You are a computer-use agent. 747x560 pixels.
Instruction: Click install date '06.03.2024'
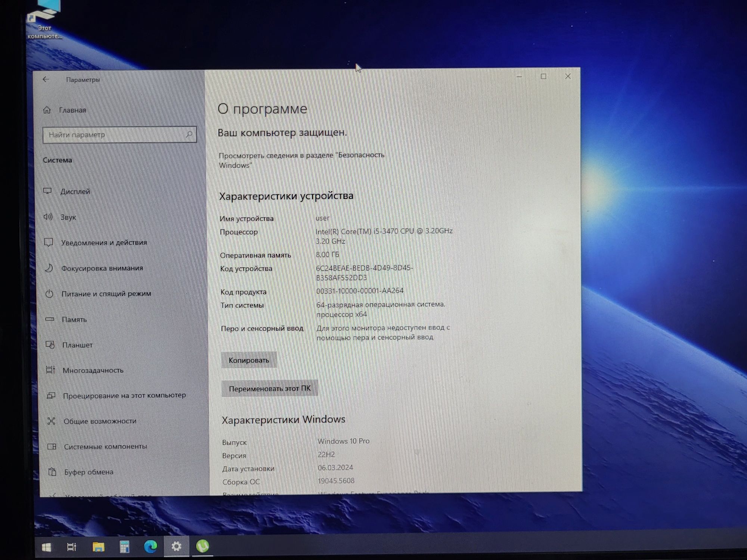pyautogui.click(x=335, y=467)
